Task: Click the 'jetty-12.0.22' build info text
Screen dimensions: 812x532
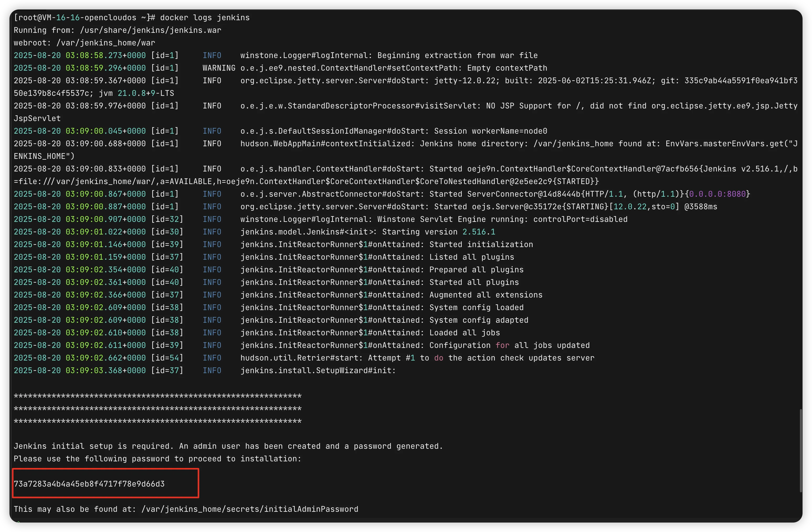Action: pyautogui.click(x=467, y=81)
